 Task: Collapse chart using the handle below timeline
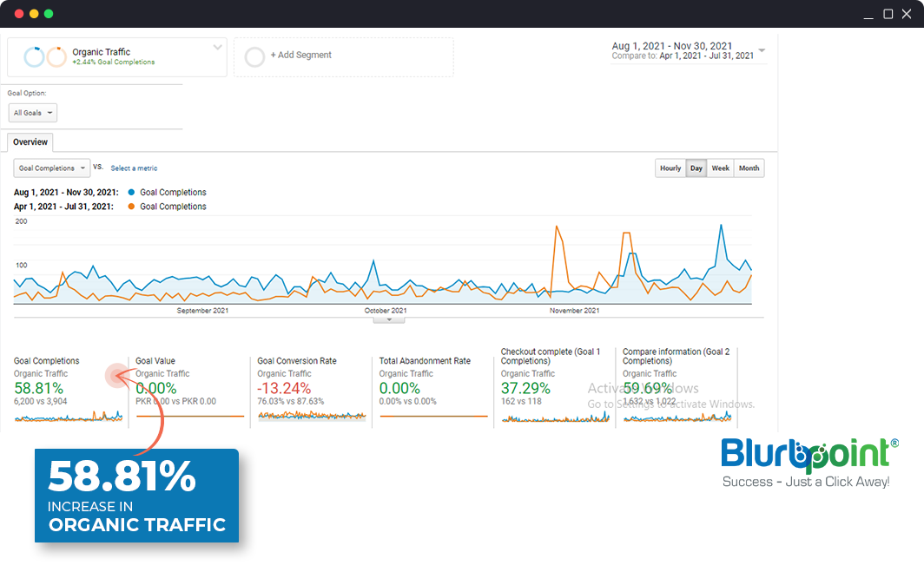(x=388, y=319)
